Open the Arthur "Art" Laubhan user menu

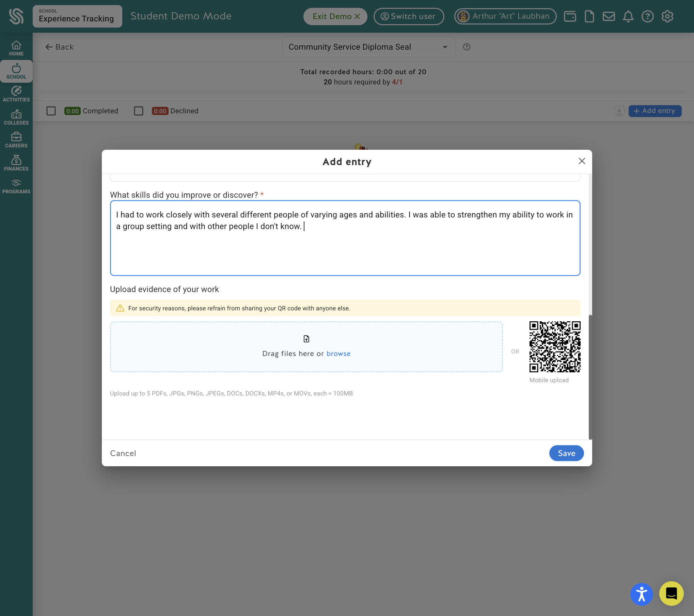(505, 16)
